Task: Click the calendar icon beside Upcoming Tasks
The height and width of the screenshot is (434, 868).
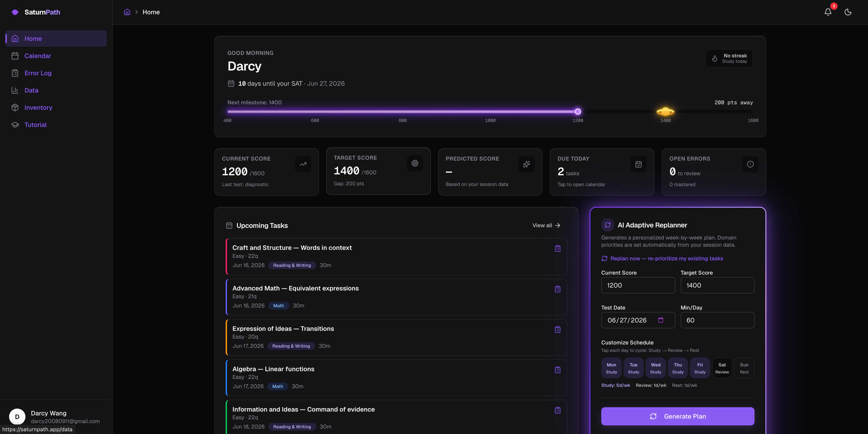Action: [229, 226]
